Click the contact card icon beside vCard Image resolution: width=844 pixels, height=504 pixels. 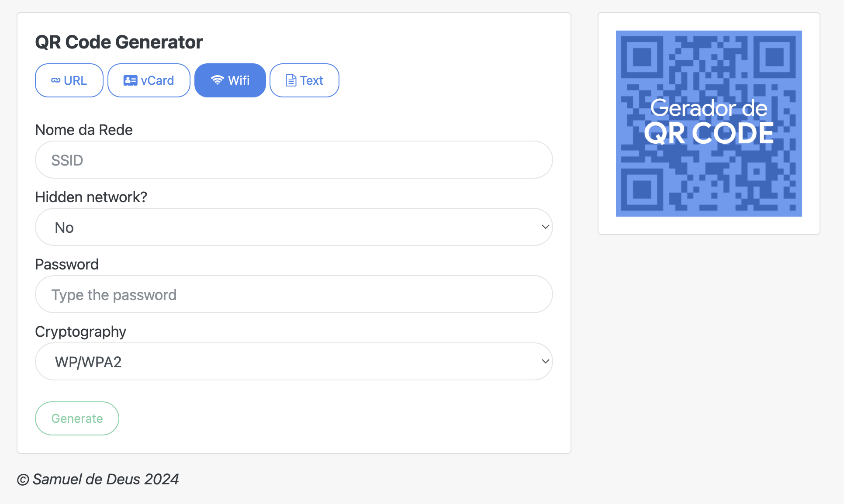tap(129, 80)
